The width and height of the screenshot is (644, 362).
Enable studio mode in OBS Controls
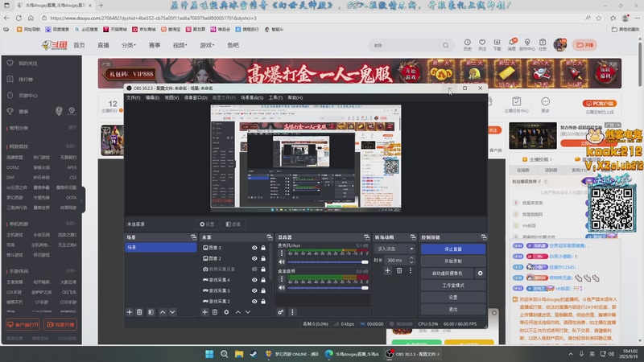point(453,286)
